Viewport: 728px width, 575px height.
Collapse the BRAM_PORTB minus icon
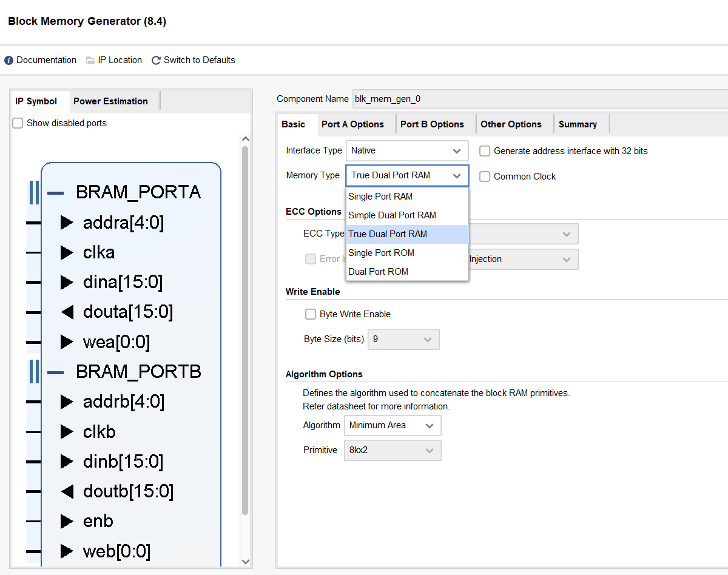pos(55,371)
